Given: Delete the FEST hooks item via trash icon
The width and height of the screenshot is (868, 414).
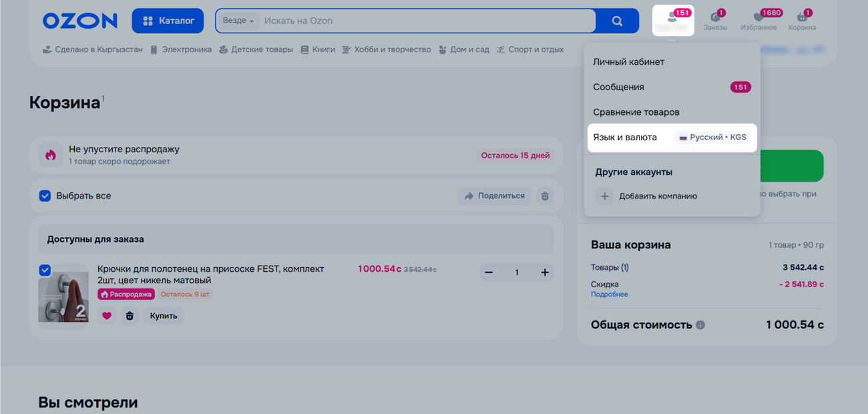Looking at the screenshot, I should (130, 316).
